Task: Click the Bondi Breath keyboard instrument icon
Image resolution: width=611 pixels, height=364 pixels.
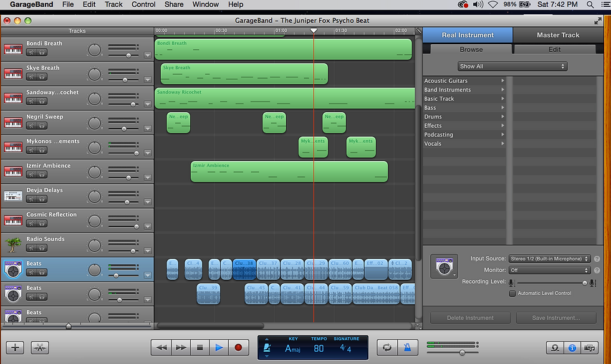Action: (x=13, y=49)
